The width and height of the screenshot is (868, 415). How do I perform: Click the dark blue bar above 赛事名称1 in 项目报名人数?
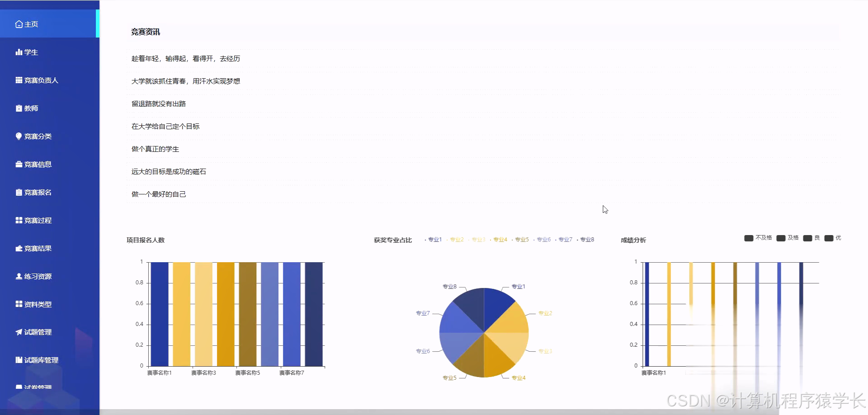pyautogui.click(x=160, y=314)
